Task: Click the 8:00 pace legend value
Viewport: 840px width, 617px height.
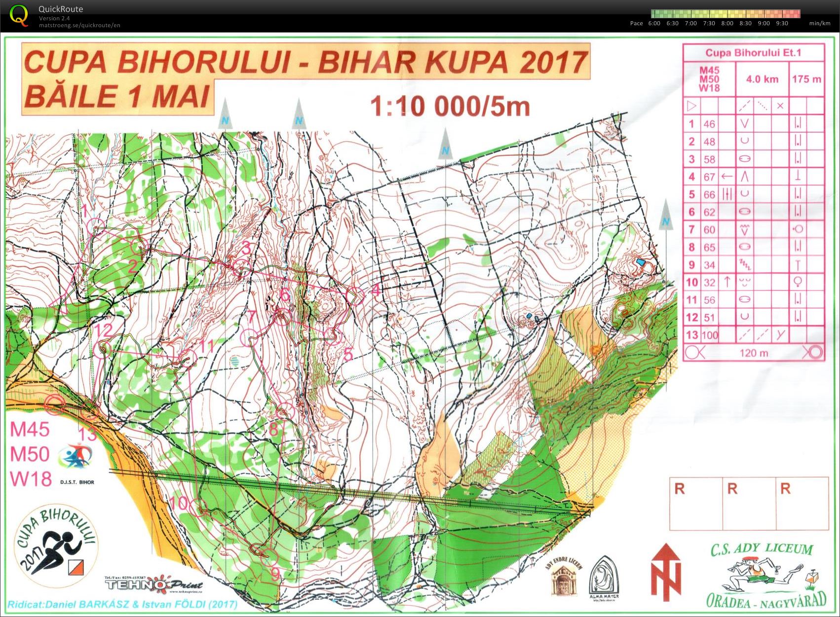Action: tap(727, 23)
